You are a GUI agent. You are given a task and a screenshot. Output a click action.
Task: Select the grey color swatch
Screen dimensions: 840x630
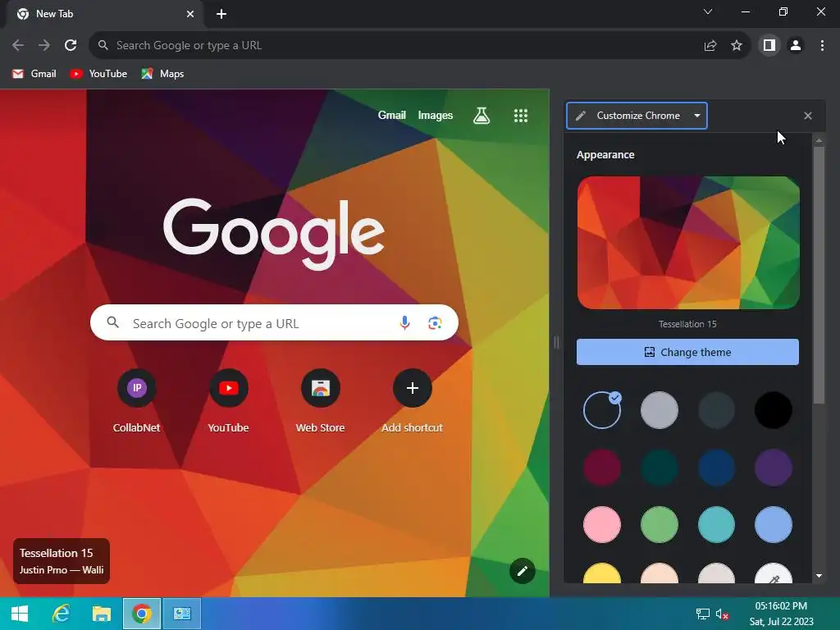(x=660, y=410)
